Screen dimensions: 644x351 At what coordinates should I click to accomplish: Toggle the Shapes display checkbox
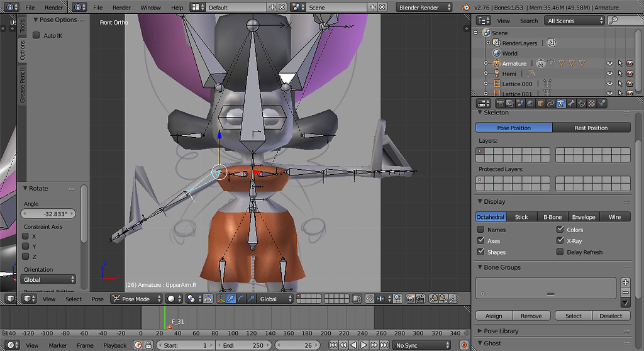click(x=480, y=252)
